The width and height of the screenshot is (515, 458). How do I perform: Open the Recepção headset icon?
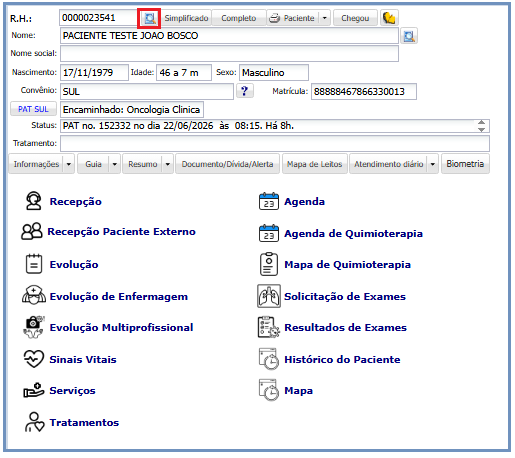click(x=34, y=201)
